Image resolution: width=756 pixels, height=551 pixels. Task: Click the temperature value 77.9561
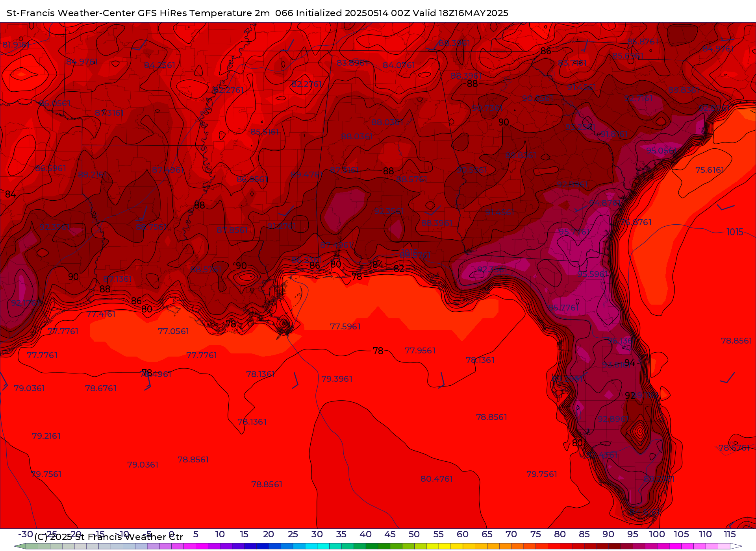coord(420,350)
